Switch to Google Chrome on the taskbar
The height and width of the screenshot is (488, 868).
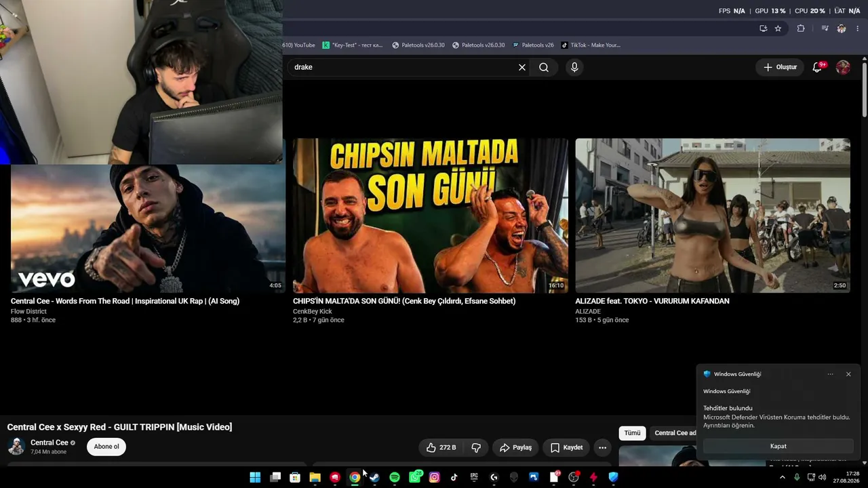pos(355,477)
